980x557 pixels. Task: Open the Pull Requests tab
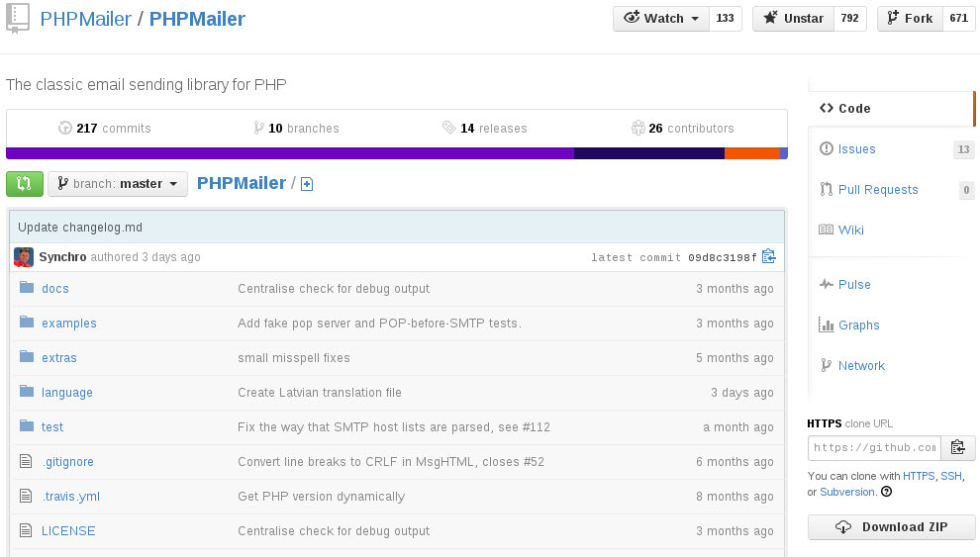click(x=877, y=189)
